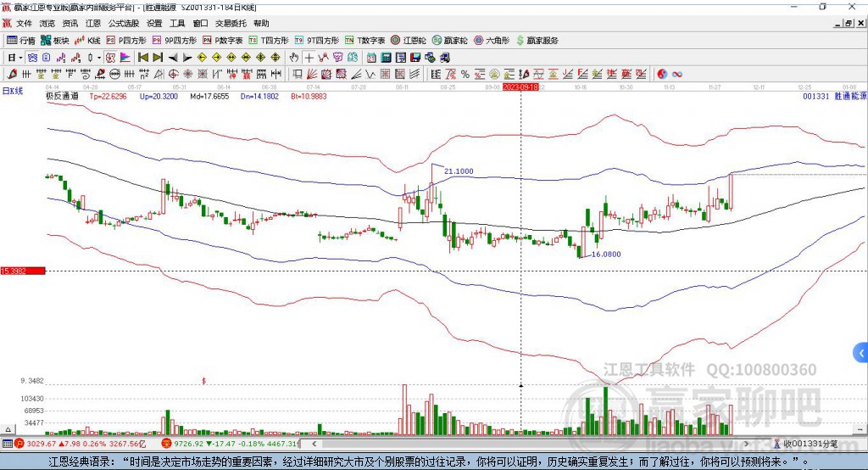
Task: Open the T数字表 tool
Action: [364, 41]
